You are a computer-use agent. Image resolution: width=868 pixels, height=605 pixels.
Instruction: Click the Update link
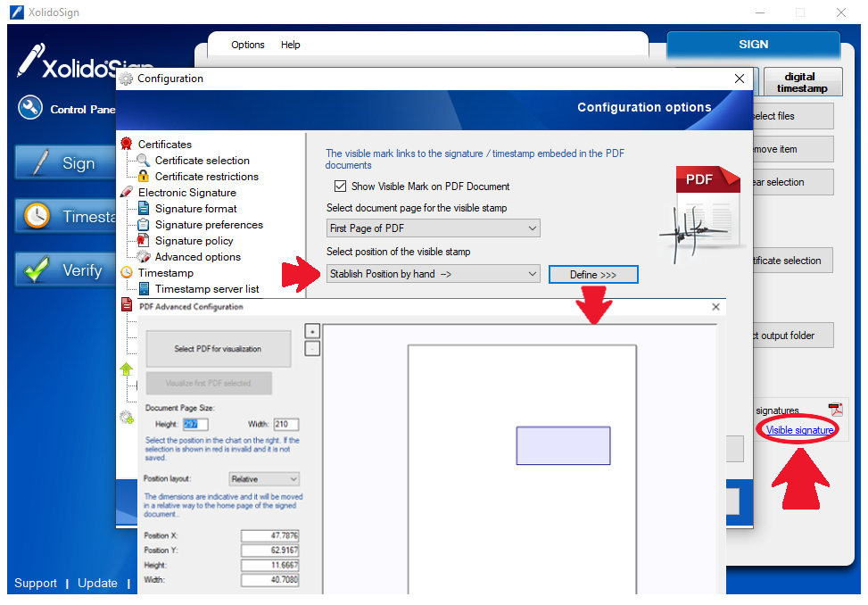[x=97, y=583]
